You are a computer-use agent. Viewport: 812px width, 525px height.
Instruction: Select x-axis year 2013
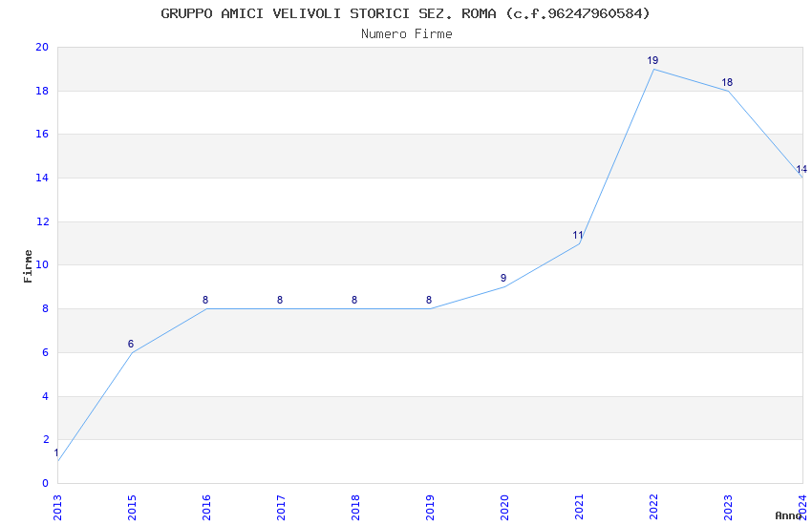[57, 507]
